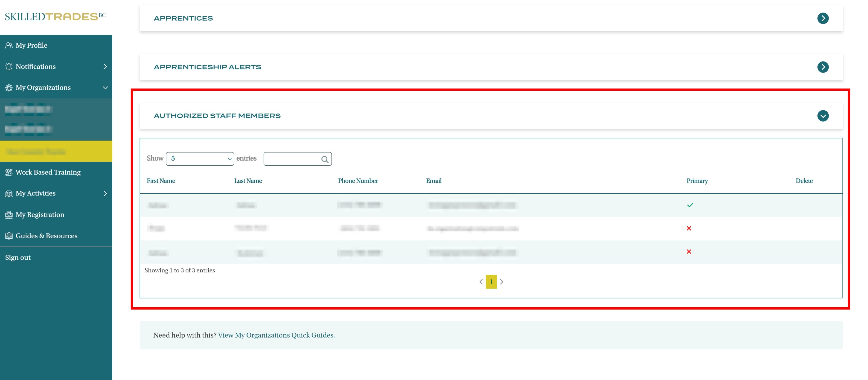Click the My Profile person icon
Viewport: 868px width, 380px height.
point(9,45)
